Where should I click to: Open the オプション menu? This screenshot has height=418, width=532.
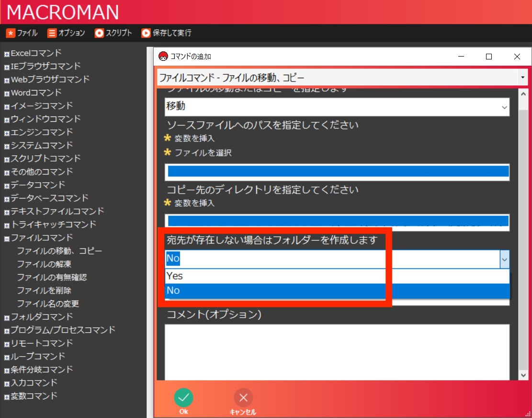pyautogui.click(x=66, y=33)
